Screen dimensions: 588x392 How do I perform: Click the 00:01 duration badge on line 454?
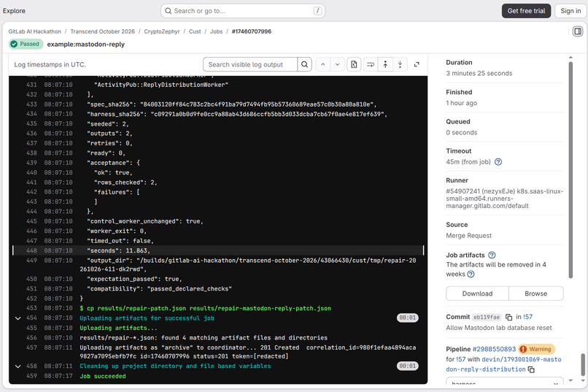pyautogui.click(x=408, y=318)
